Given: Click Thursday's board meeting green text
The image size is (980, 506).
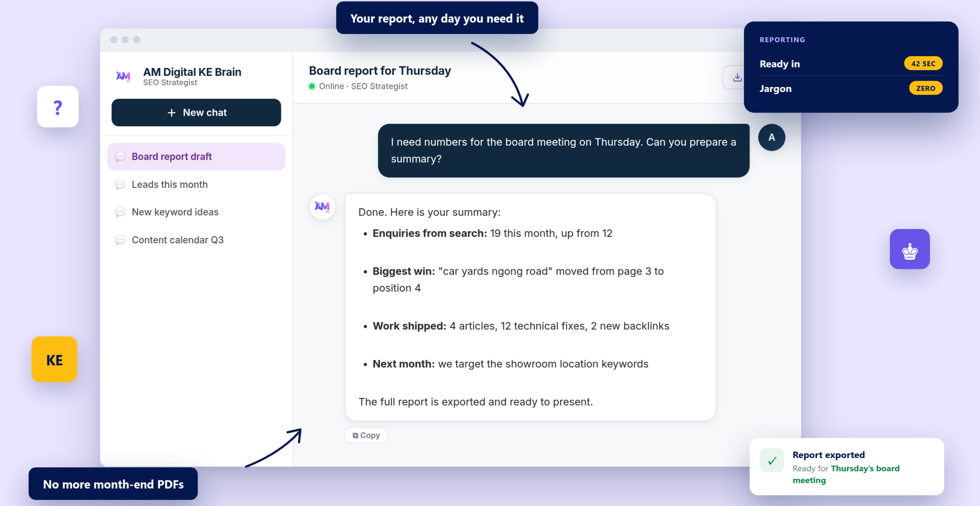Looking at the screenshot, I should click(x=846, y=474).
